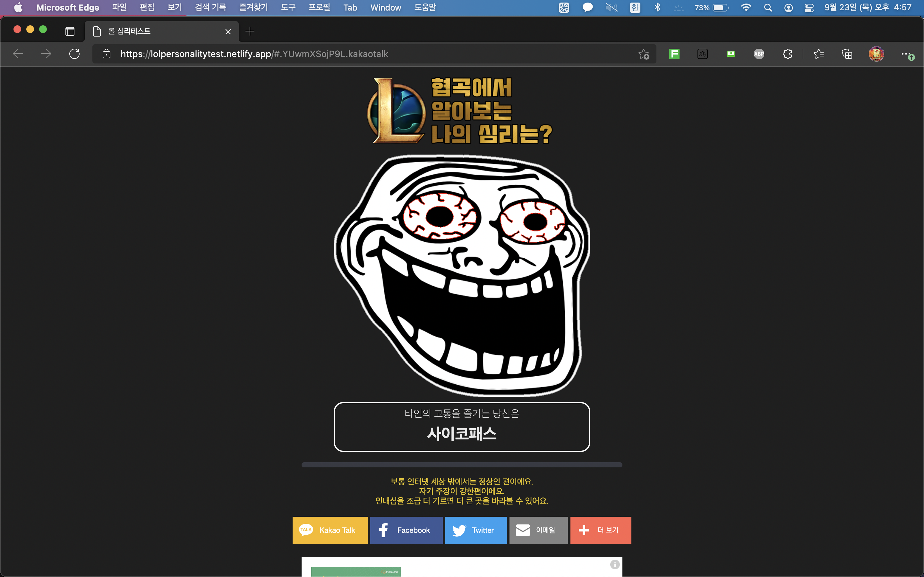
Task: Open the macOS Control Center toggle icon
Action: (809, 8)
